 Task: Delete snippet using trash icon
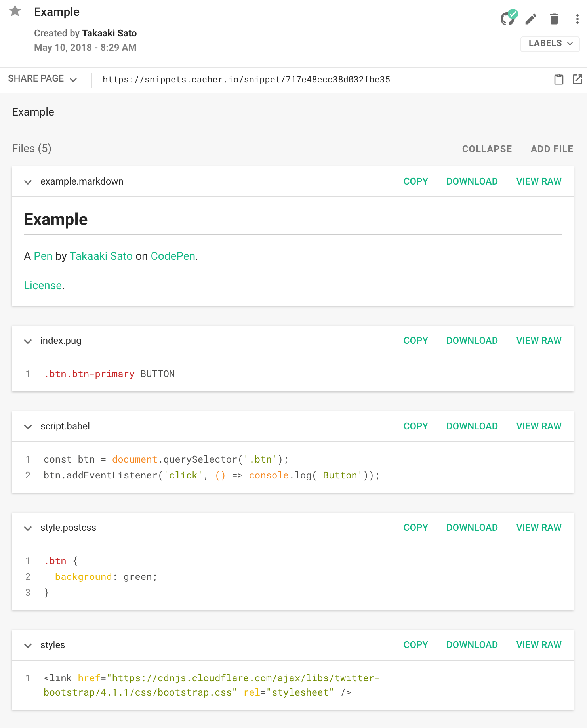(554, 19)
